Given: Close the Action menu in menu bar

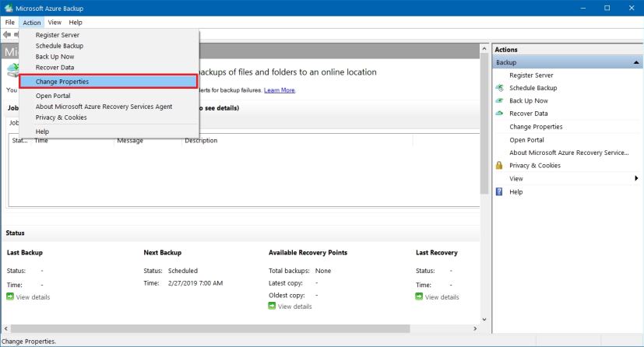Looking at the screenshot, I should (32, 23).
